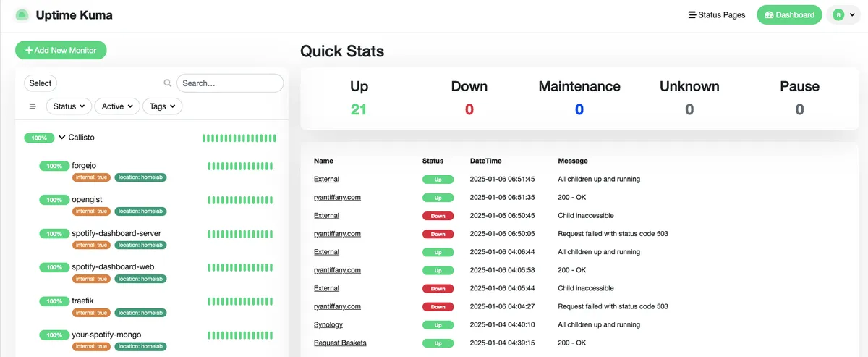Open ryantiffany.com link dated 06:51:35
The width and height of the screenshot is (868, 357).
(x=337, y=197)
